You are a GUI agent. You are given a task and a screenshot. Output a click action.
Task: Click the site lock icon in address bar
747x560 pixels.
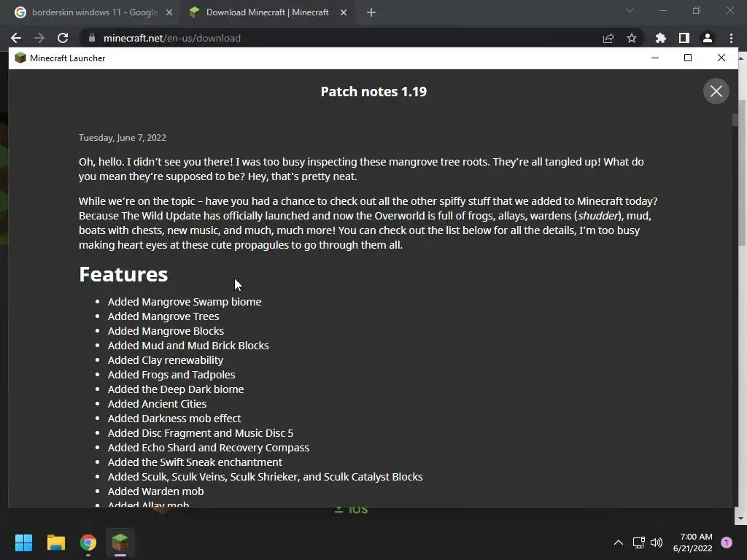[92, 38]
